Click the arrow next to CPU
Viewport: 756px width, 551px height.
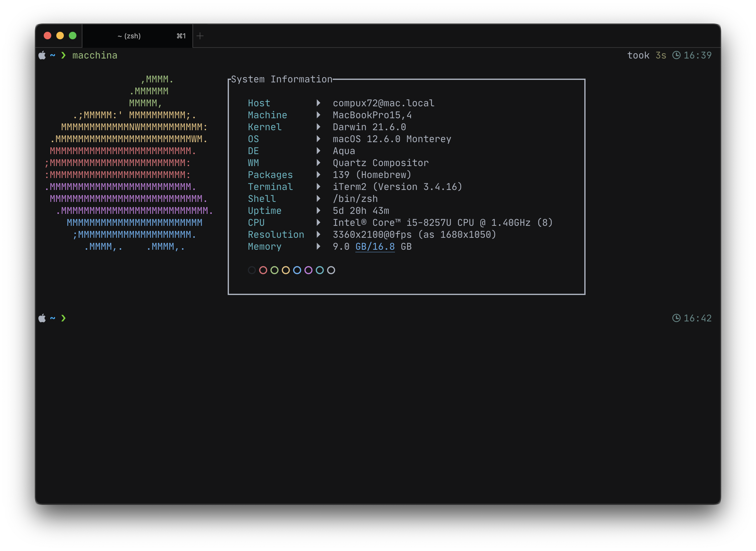click(319, 222)
